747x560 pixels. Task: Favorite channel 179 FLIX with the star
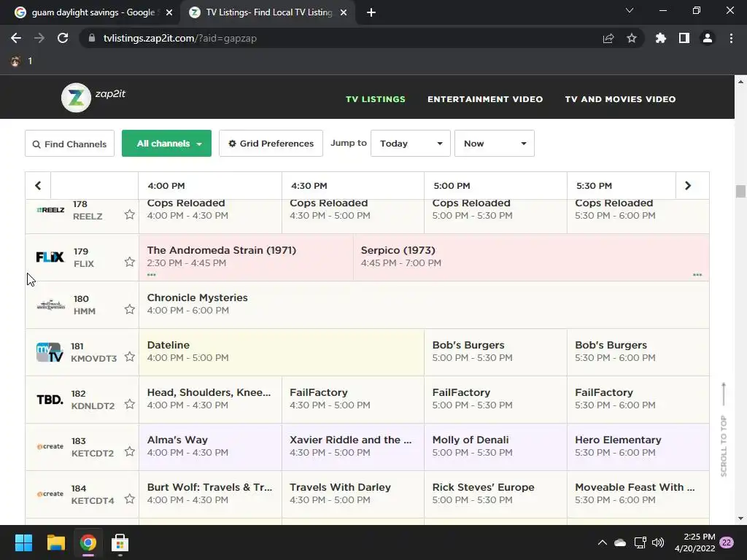(x=130, y=262)
